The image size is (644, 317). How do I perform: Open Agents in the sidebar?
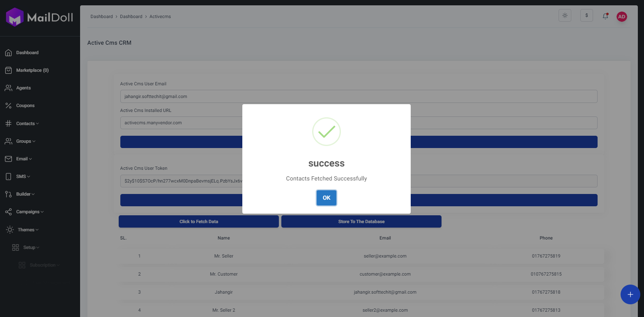tap(23, 88)
